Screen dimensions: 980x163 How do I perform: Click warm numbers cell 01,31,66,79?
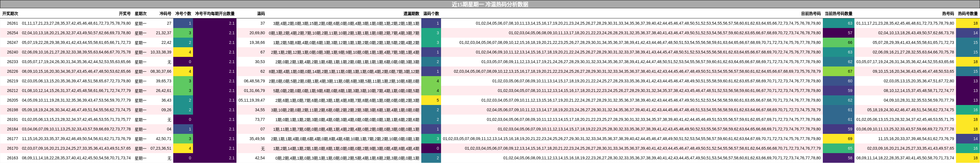pyautogui.click(x=255, y=91)
